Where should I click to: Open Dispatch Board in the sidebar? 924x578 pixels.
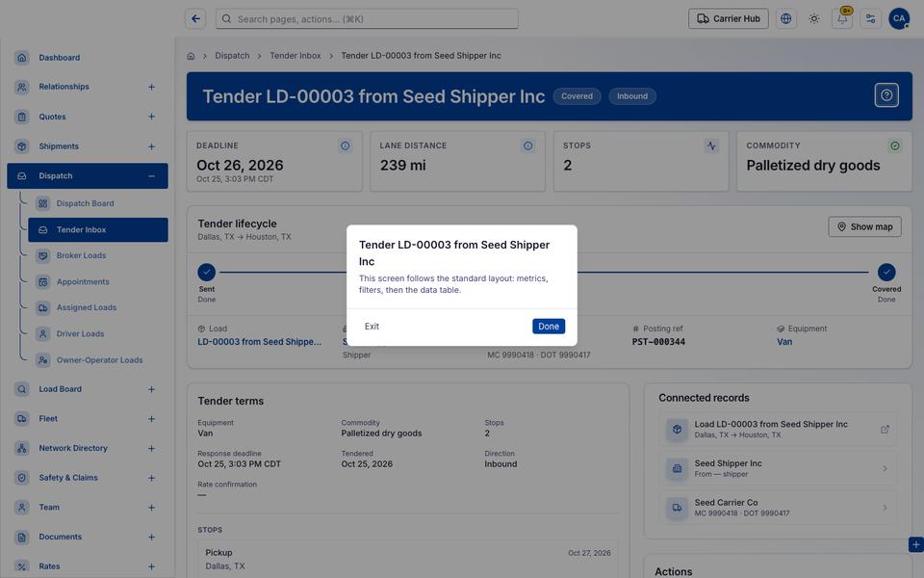coord(98,203)
